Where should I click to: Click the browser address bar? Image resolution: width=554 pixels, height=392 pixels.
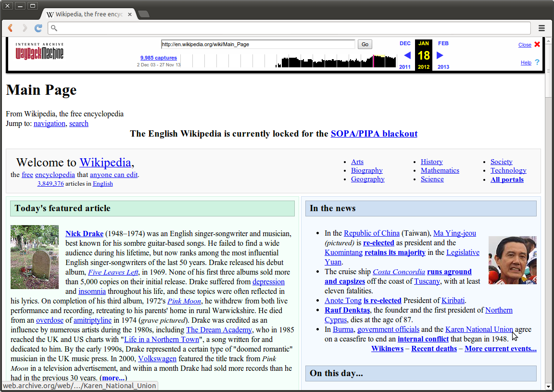coord(289,28)
